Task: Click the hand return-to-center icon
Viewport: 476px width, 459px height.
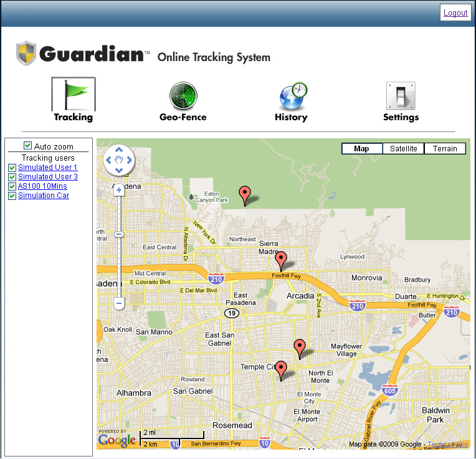Action: point(119,160)
